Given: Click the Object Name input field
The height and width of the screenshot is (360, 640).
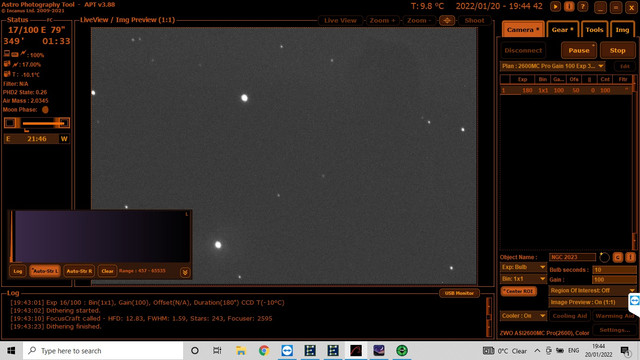Looking at the screenshot, I should click(x=572, y=257).
